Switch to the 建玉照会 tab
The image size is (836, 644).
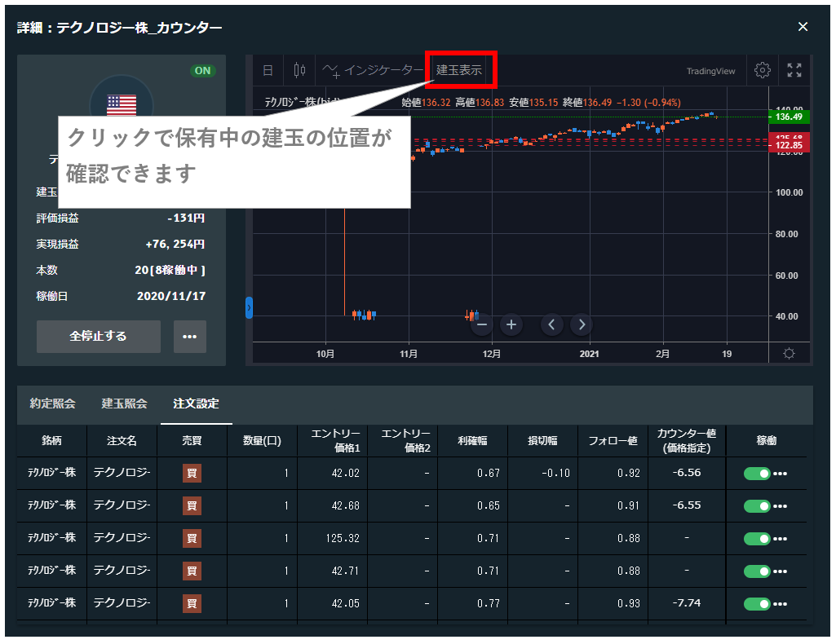click(x=124, y=404)
